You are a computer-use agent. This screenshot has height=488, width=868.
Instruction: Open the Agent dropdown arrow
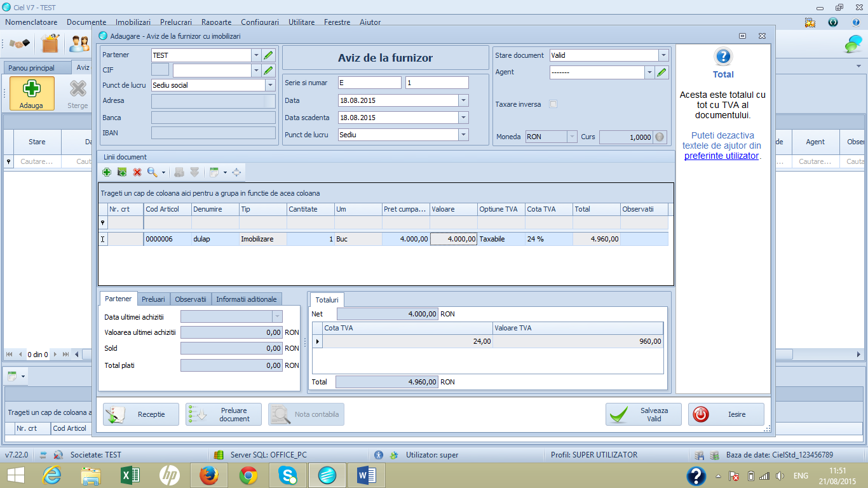click(649, 72)
